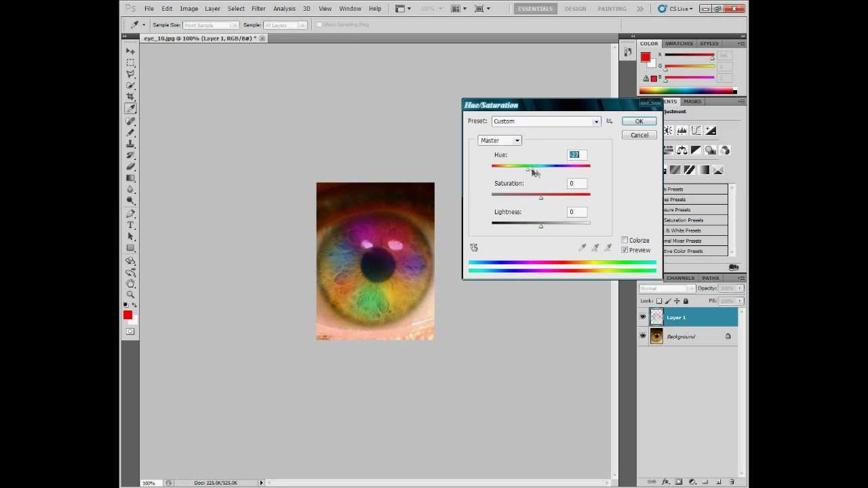Click the Hue slider track
This screenshot has width=868, height=488.
[541, 165]
